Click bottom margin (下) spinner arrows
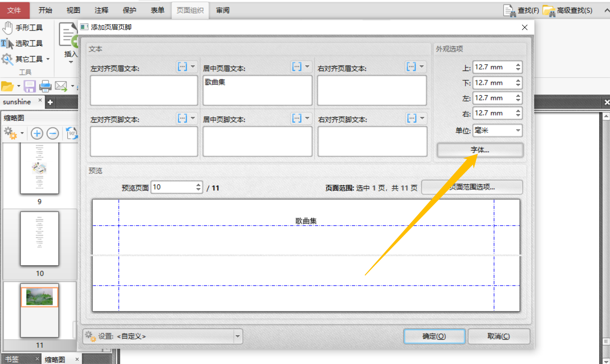 (518, 83)
